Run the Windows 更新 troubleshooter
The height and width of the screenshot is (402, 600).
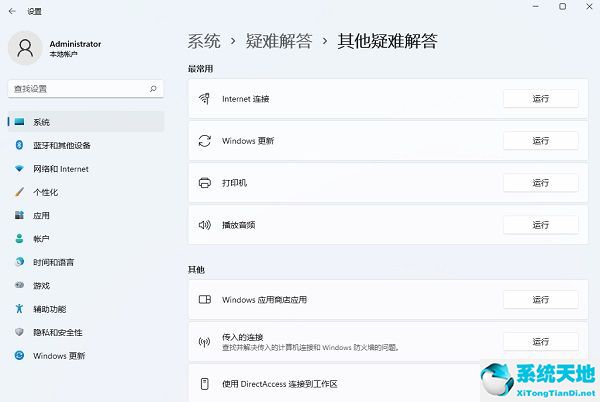[540, 141]
